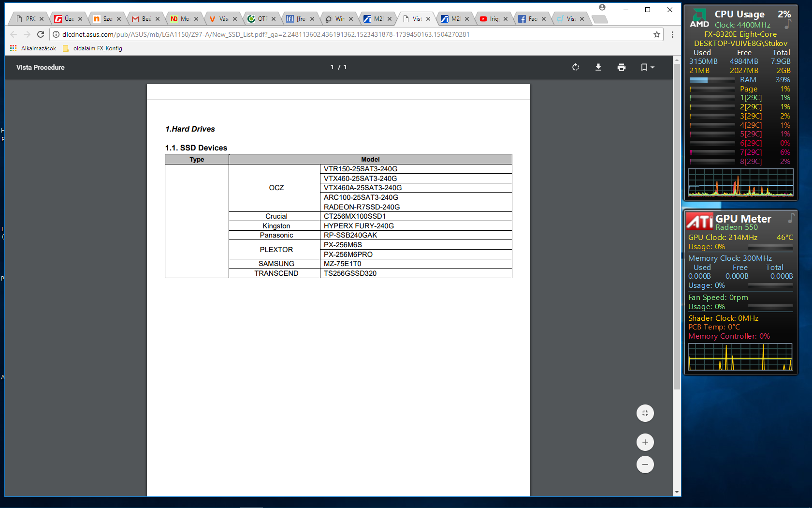The width and height of the screenshot is (812, 508).
Task: Select the TS256GSSD320 cell
Action: pos(416,273)
